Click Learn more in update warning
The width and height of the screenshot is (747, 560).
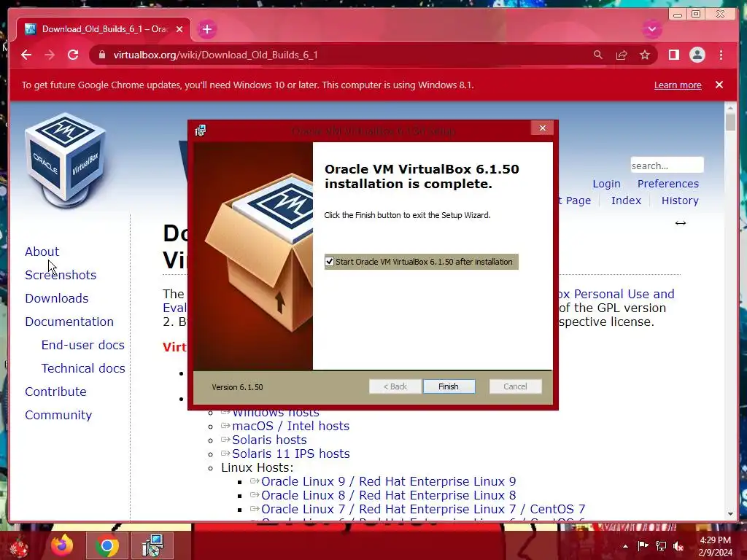(678, 85)
